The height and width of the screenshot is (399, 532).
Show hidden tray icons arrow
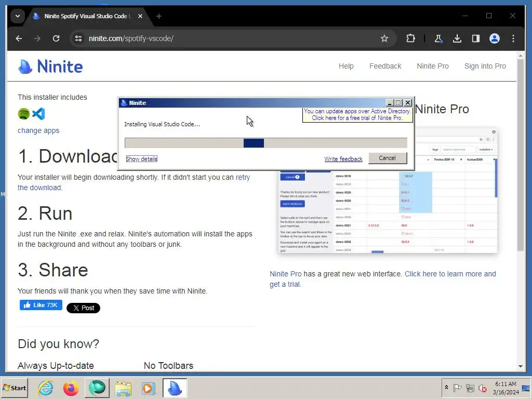pos(446,388)
